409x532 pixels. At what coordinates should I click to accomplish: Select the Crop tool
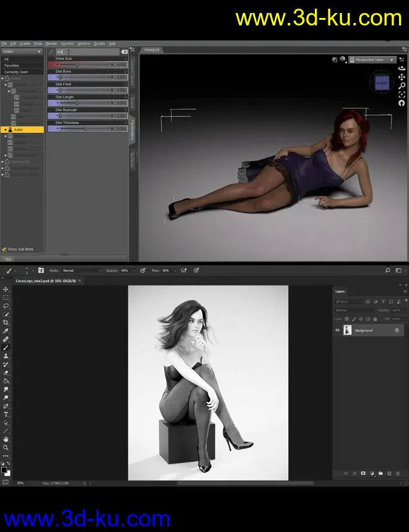[x=6, y=323]
